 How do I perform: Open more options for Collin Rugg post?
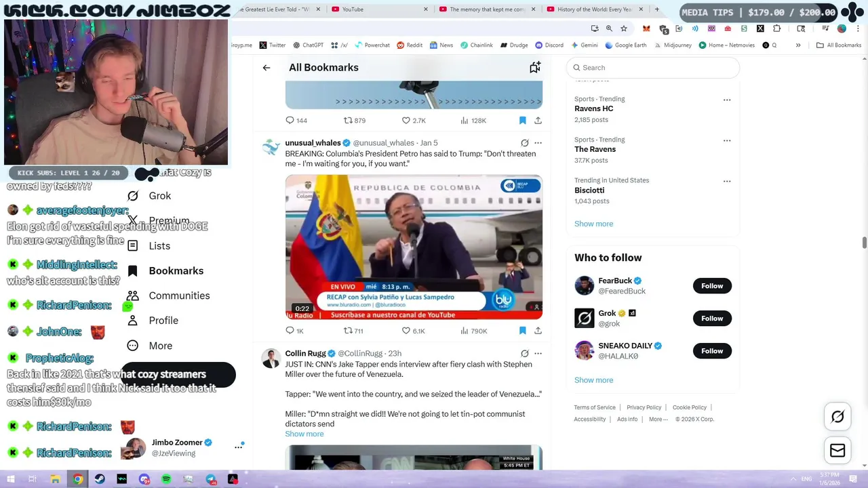(538, 354)
